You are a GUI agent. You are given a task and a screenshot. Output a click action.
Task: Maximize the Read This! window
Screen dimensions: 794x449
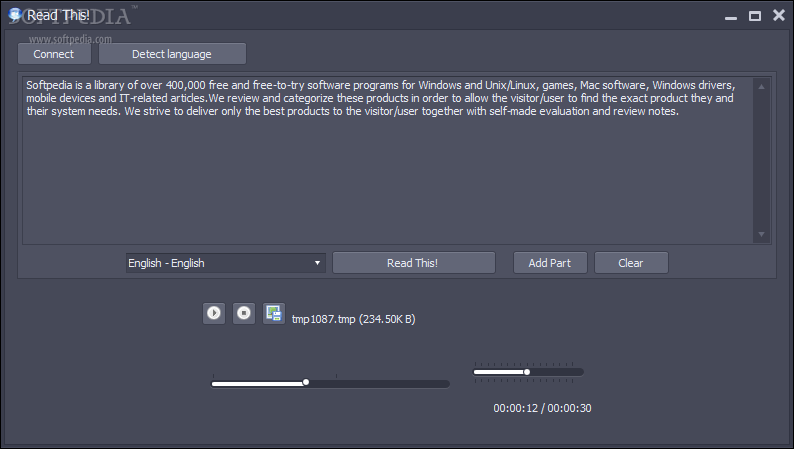pos(755,16)
